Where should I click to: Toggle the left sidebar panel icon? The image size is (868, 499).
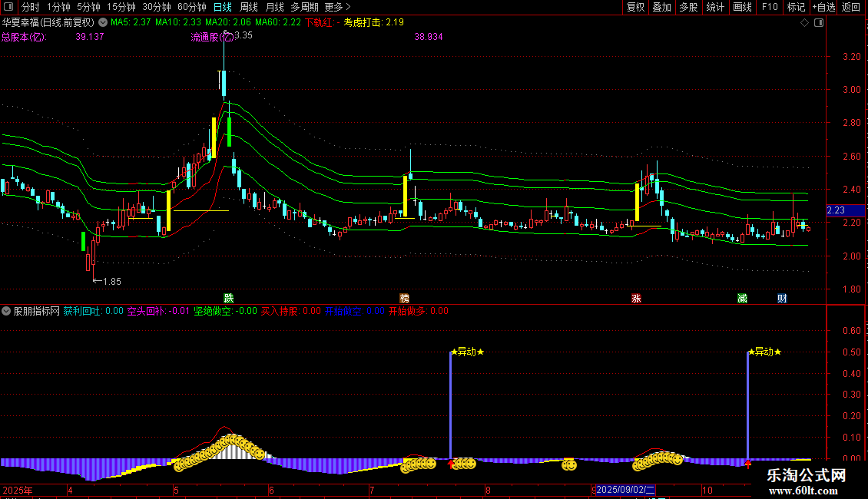8,7
